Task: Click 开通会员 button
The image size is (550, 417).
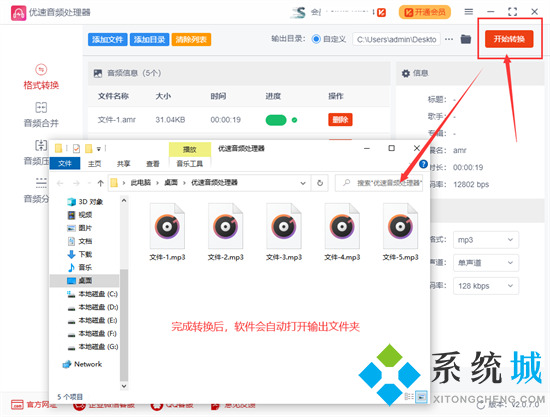Action: (425, 12)
